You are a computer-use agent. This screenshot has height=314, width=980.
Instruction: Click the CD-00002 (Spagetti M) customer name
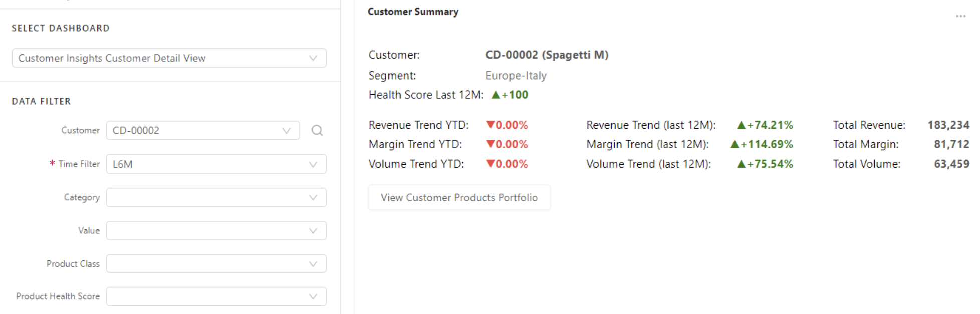pos(547,55)
